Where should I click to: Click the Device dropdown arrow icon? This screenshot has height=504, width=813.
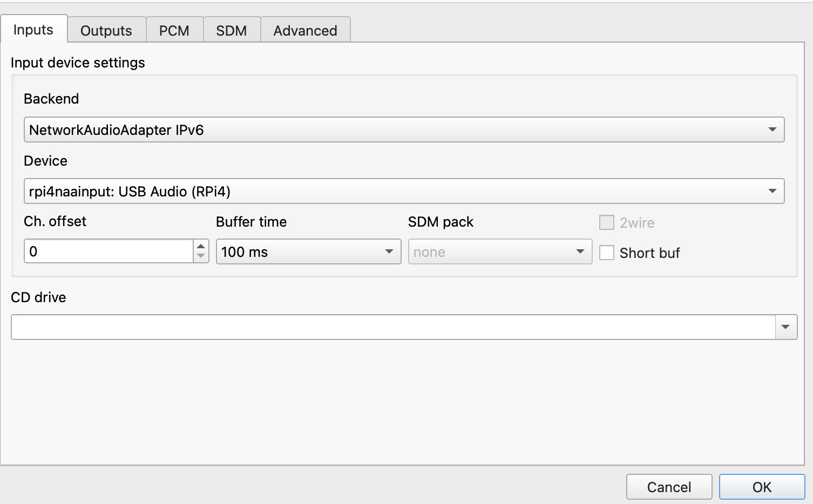point(773,191)
